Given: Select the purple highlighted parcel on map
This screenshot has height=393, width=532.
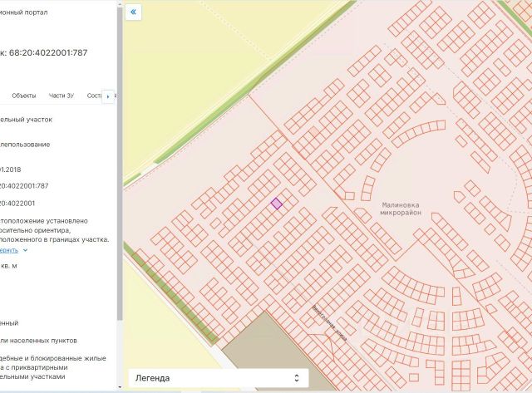Looking at the screenshot, I should pyautogui.click(x=277, y=203).
